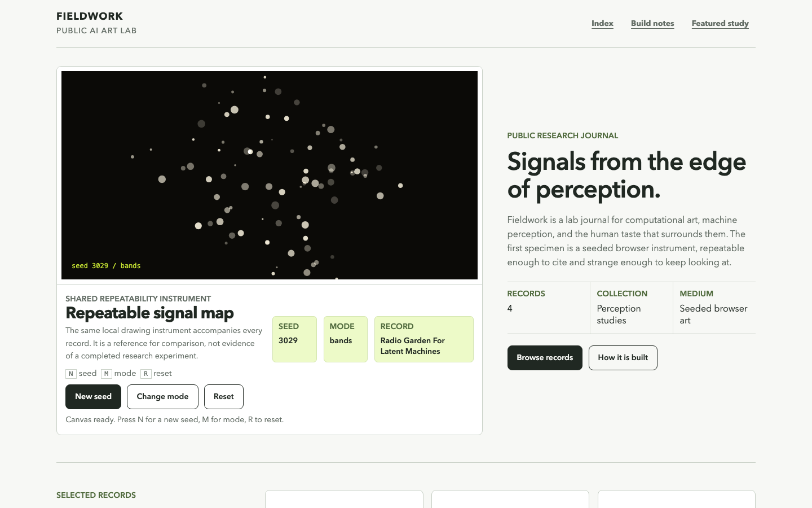
Task: Click the 'Canvas ready' status message
Action: 175,420
